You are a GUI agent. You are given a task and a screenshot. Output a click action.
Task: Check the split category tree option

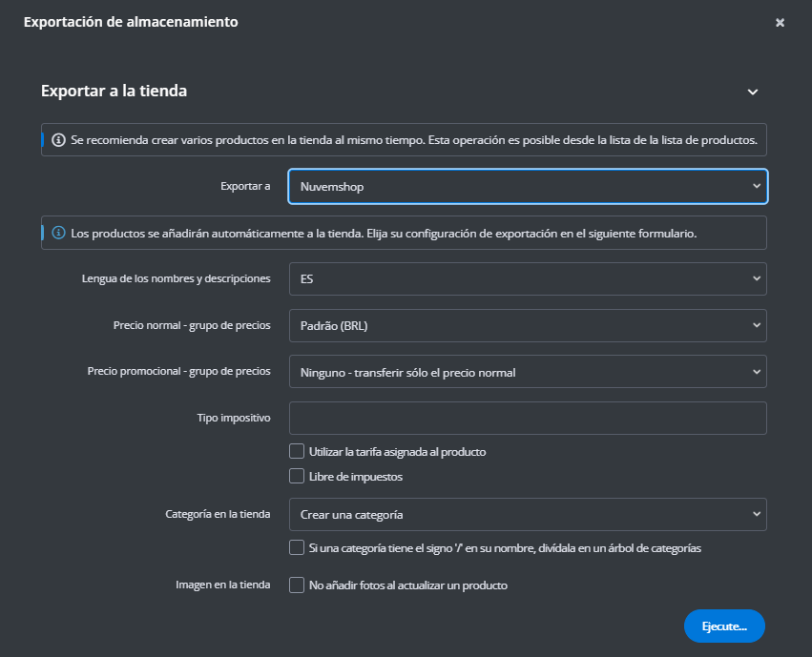click(297, 548)
